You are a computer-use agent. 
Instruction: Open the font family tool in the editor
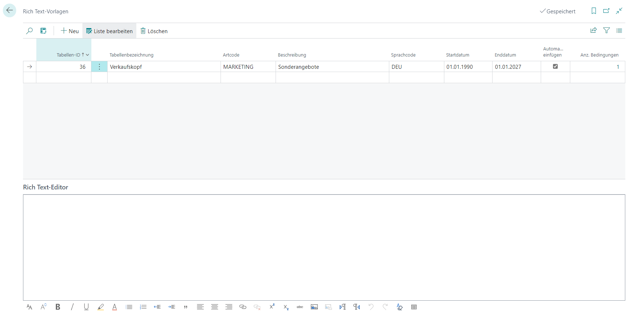30,307
